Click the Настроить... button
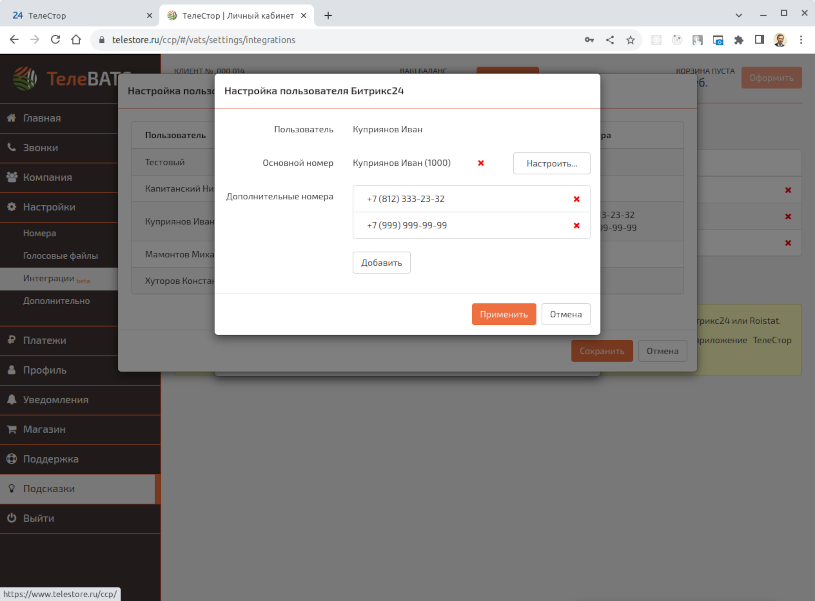 click(551, 163)
